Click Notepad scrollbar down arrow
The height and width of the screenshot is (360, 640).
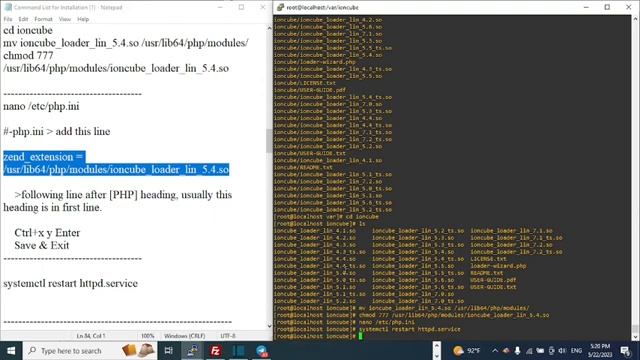[x=269, y=326]
